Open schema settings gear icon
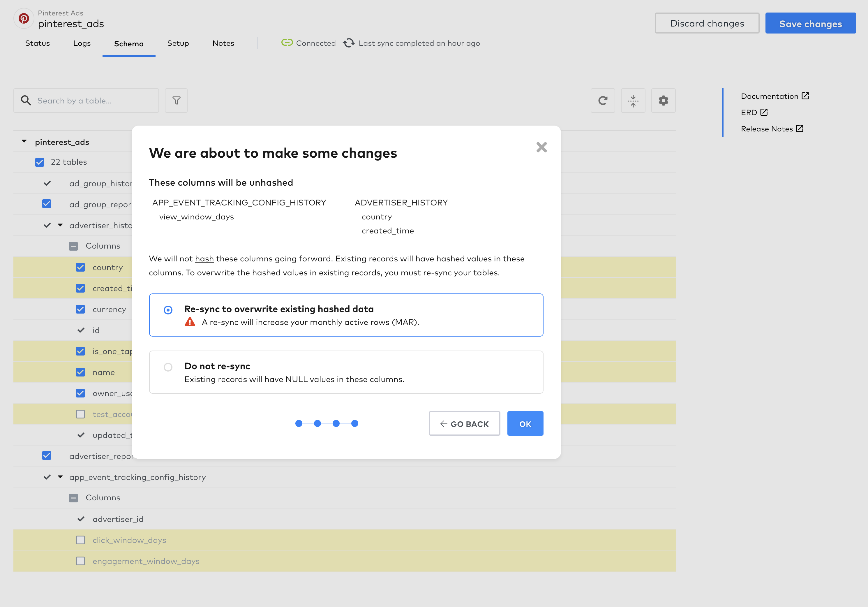Image resolution: width=868 pixels, height=607 pixels. point(663,101)
